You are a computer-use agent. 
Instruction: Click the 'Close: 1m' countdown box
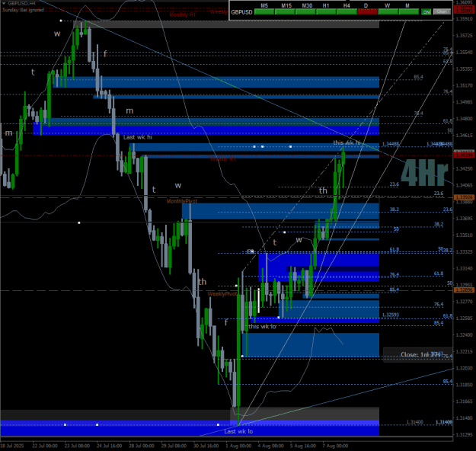click(x=417, y=355)
